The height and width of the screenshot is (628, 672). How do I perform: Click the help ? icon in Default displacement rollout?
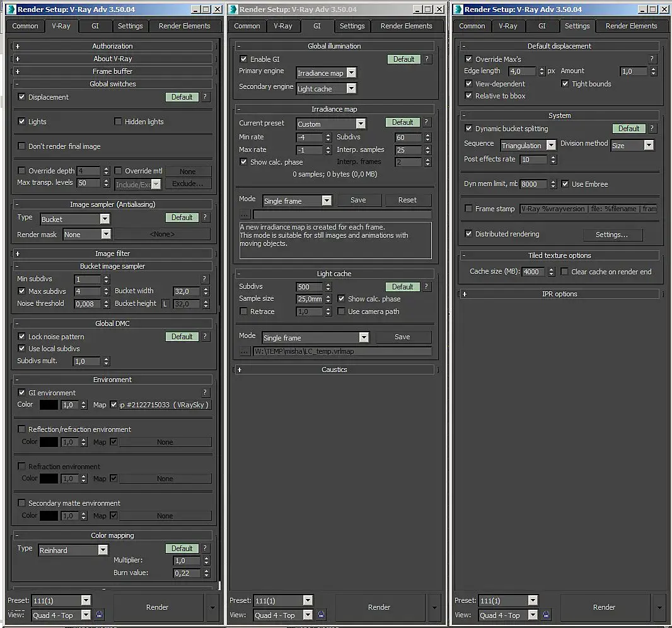651,59
